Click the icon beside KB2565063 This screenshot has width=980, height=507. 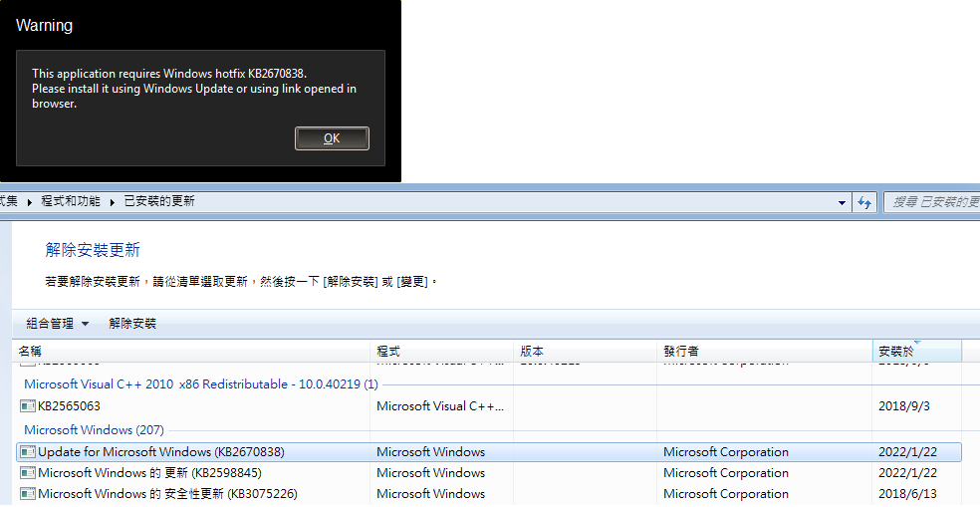[x=28, y=406]
